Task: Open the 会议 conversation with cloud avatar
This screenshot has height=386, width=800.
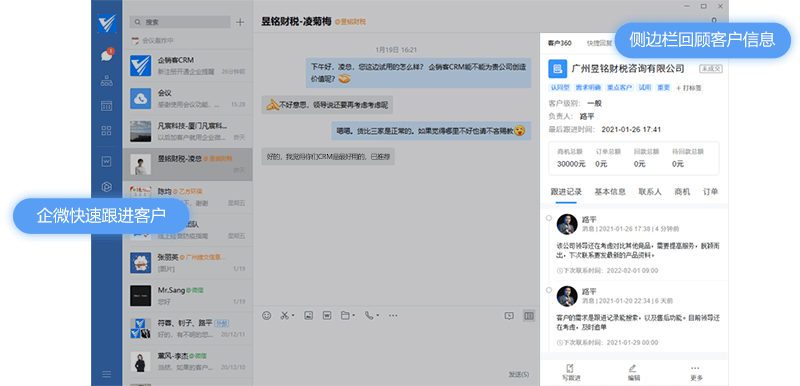Action: coord(187,98)
